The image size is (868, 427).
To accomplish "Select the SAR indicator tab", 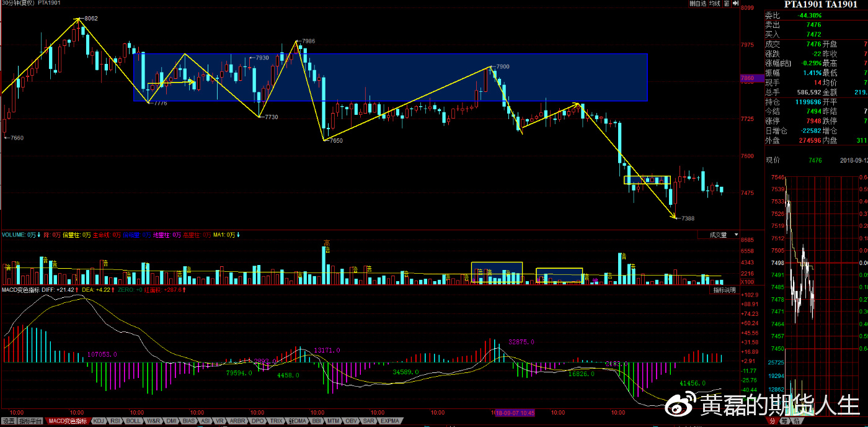I will coord(369,421).
